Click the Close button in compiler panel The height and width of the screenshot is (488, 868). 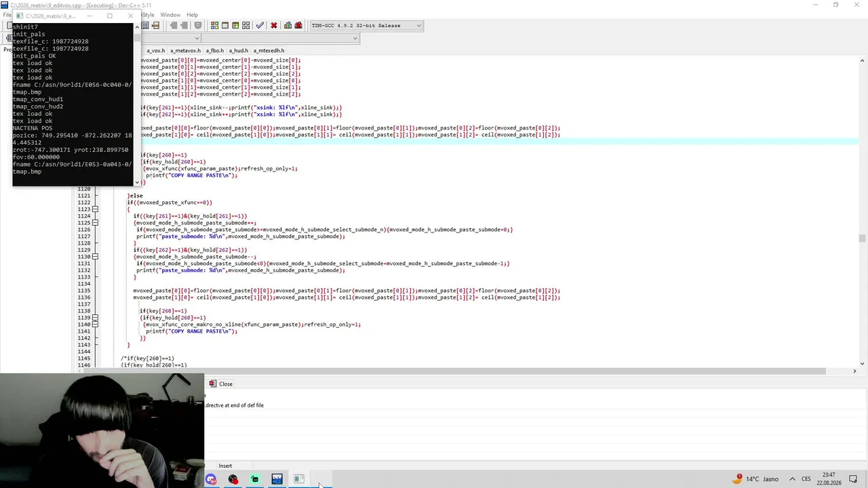221,384
